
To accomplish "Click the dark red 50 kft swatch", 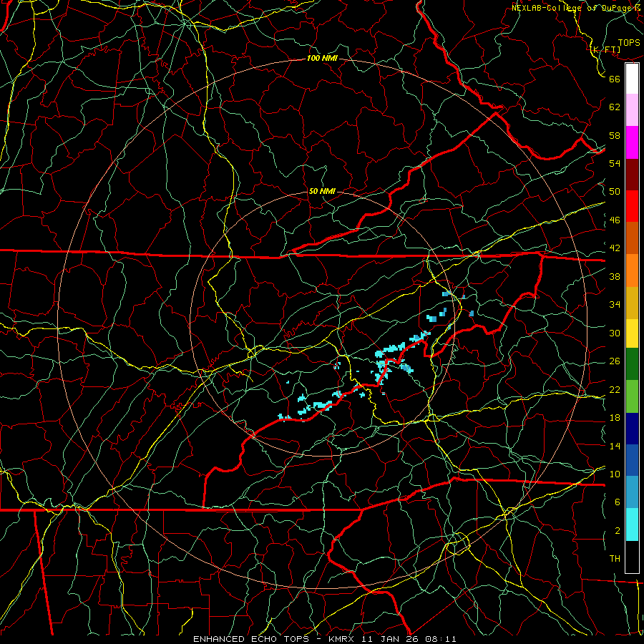I will (x=632, y=175).
